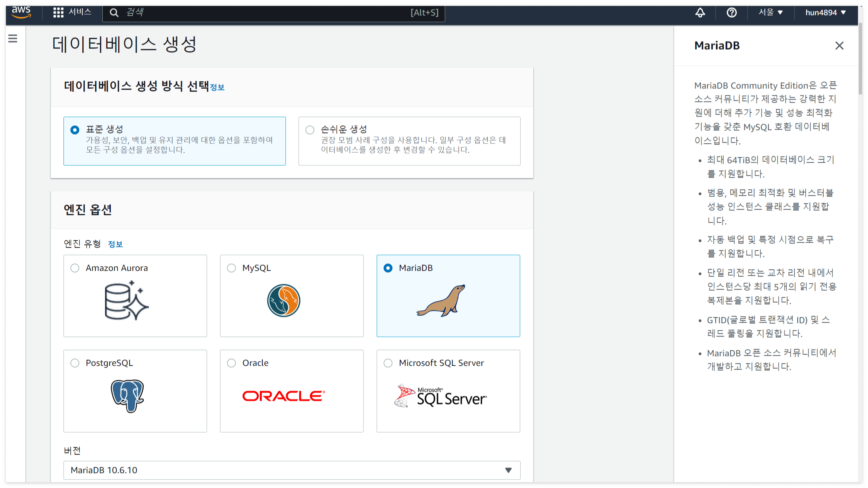The image size is (868, 488).
Task: Expand the hamburger side navigation
Action: [13, 38]
